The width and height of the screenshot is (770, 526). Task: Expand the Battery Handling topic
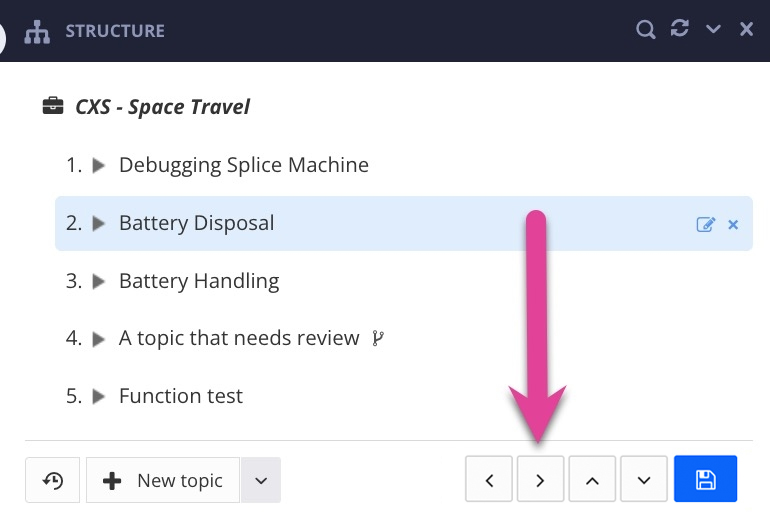pos(99,282)
